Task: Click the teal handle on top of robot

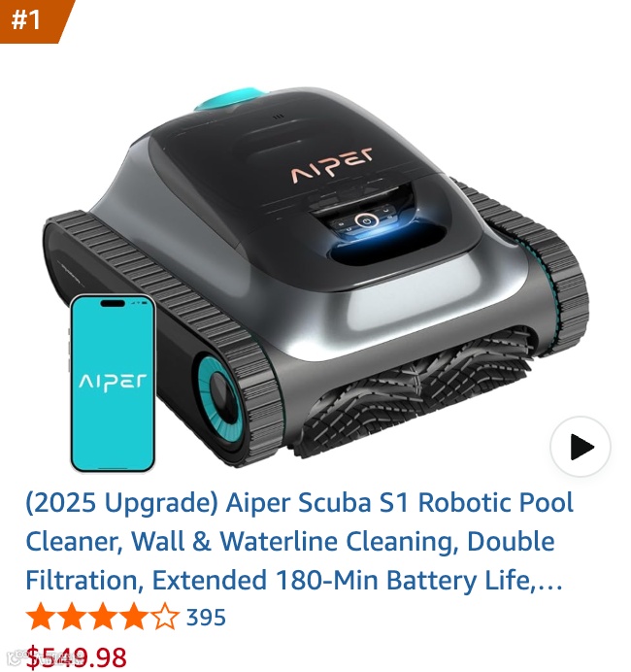Action: 233,99
